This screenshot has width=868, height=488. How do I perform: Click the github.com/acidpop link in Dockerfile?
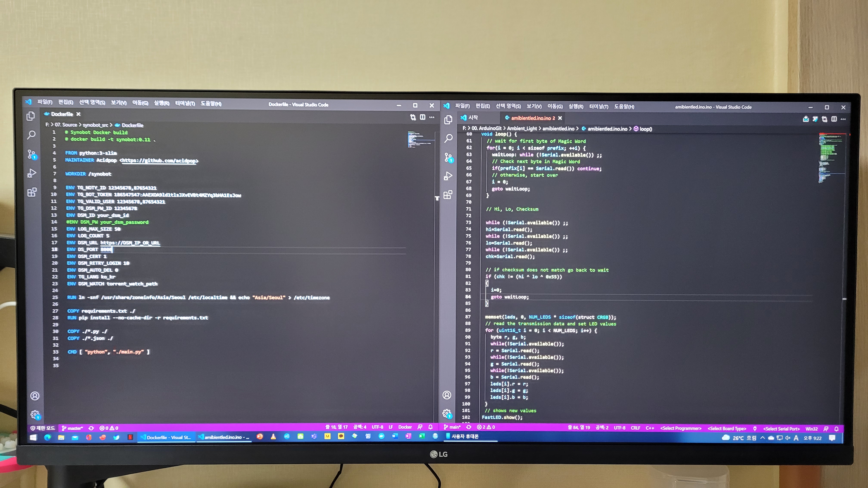click(x=159, y=161)
